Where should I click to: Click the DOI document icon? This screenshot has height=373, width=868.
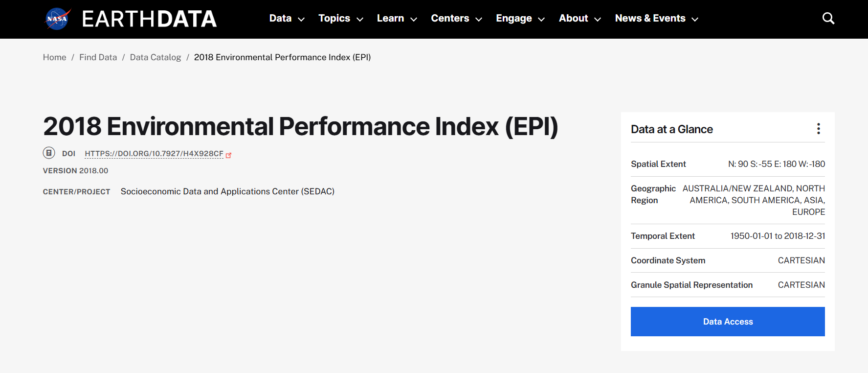[49, 153]
